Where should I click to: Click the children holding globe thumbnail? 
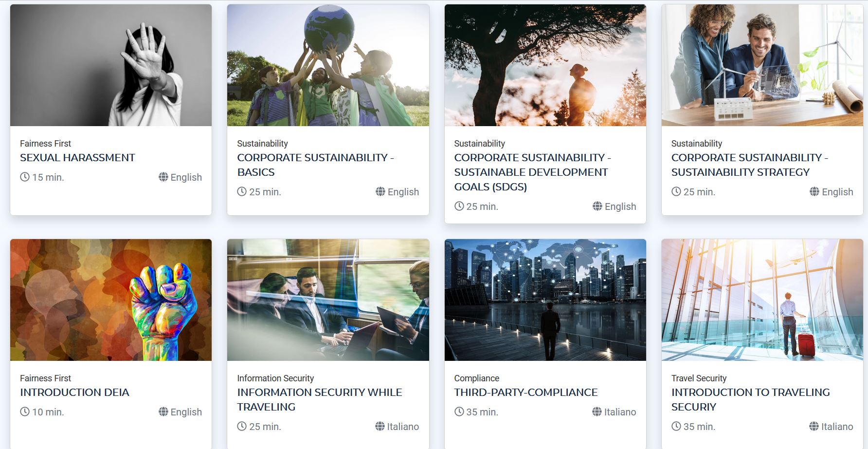(328, 65)
